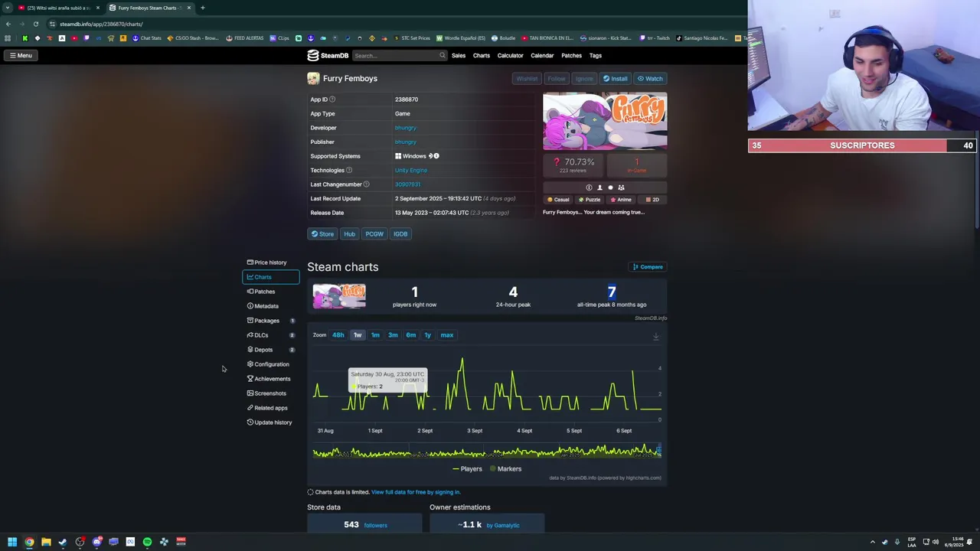980x551 pixels.
Task: Click the Ignore button
Action: 584,78
